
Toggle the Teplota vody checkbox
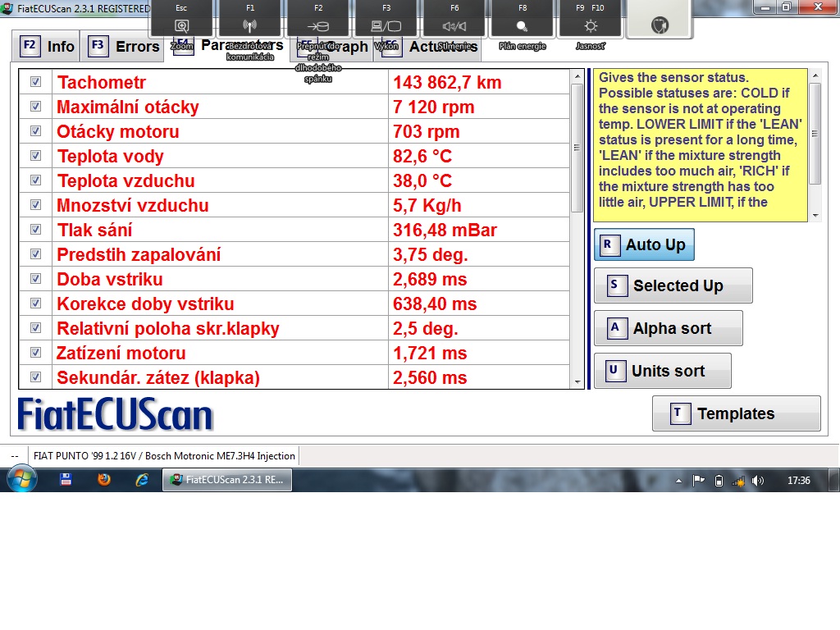pos(35,156)
